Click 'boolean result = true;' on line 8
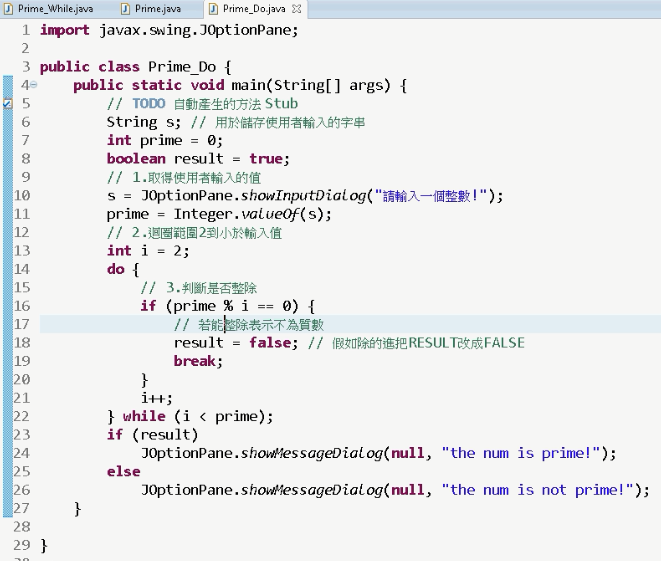 [x=198, y=159]
